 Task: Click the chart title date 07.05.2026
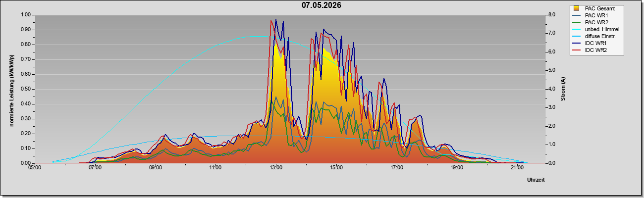(x=321, y=5)
